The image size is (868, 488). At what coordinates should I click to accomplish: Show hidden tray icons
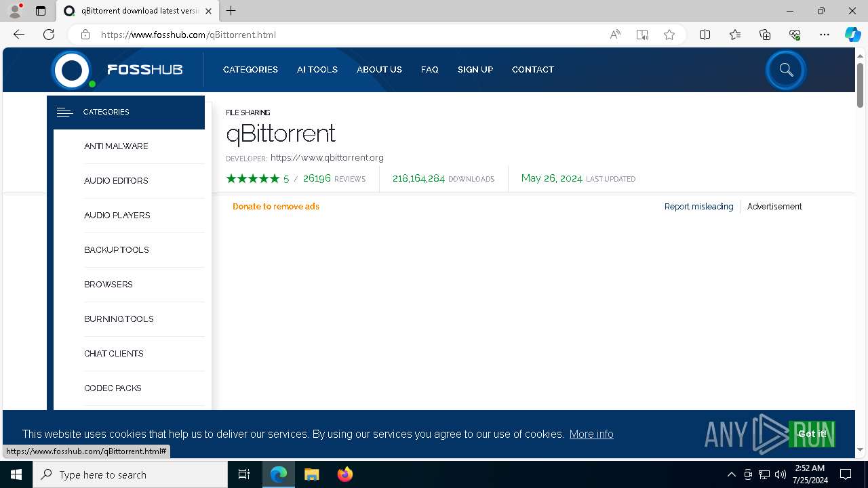(x=731, y=474)
